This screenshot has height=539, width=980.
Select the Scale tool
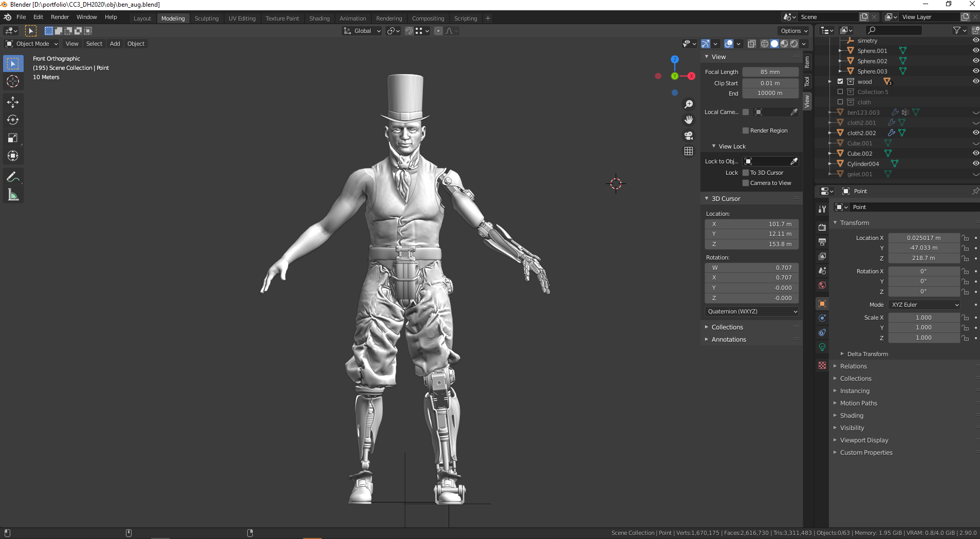click(13, 138)
